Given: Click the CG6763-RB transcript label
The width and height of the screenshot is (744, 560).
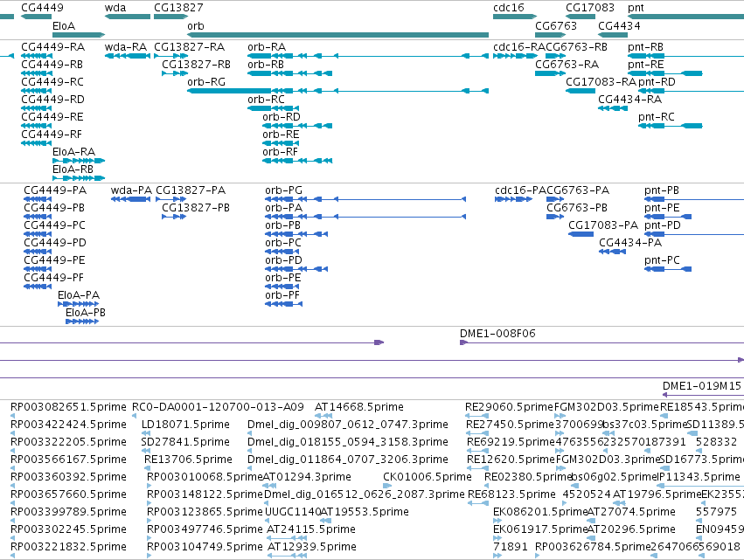Looking at the screenshot, I should tap(576, 47).
